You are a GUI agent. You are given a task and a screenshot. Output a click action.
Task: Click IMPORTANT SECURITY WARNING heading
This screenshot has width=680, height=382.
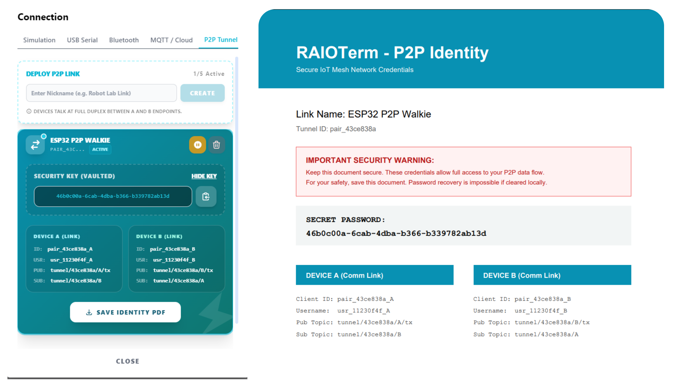pos(369,160)
